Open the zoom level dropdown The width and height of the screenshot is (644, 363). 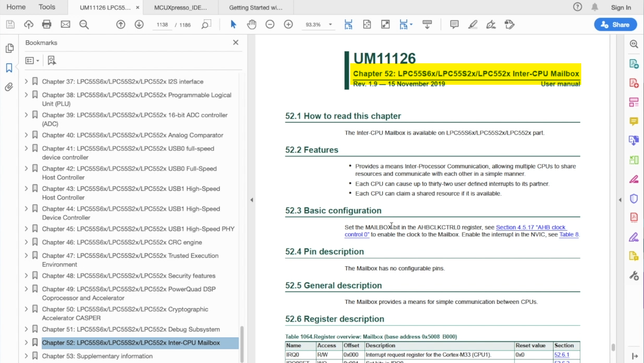click(x=330, y=25)
